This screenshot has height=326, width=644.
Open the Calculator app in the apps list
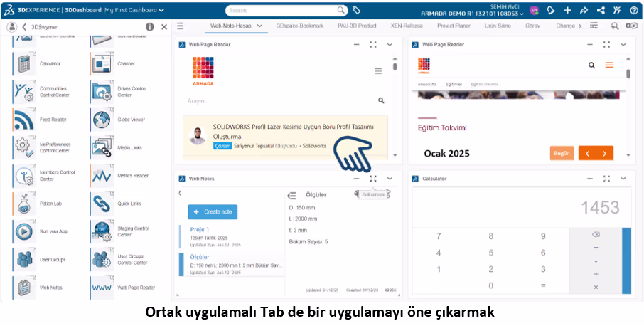pos(26,64)
